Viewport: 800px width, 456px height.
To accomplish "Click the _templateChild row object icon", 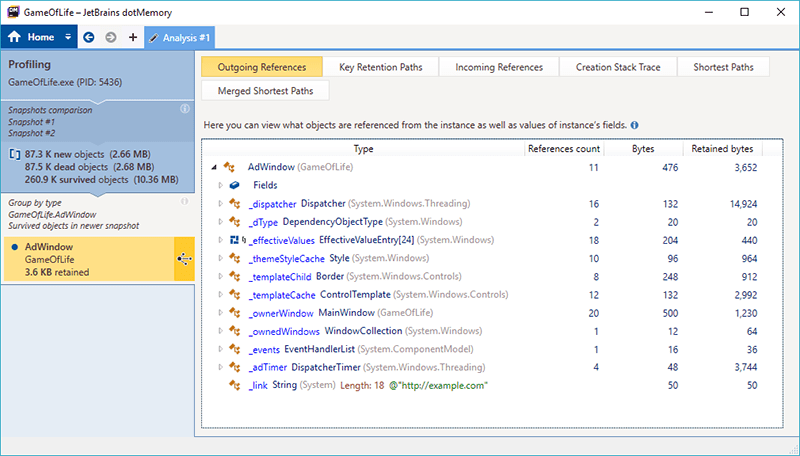I will [235, 276].
